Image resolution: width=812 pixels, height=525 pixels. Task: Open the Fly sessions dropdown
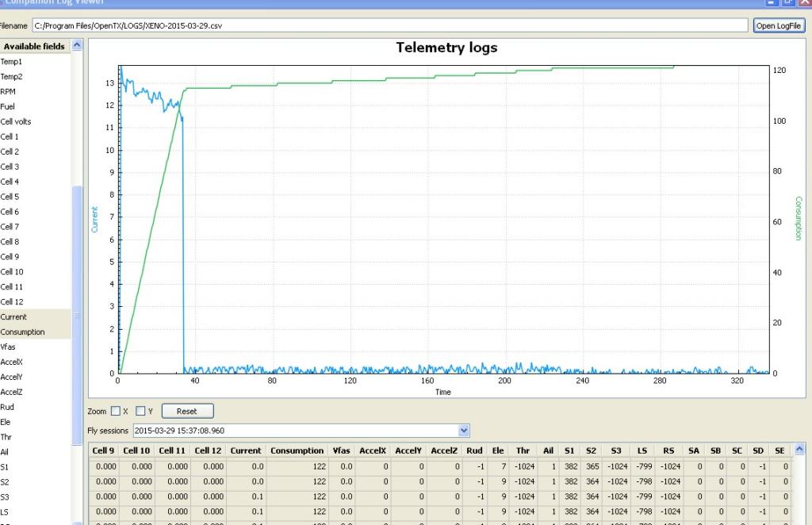(x=464, y=431)
